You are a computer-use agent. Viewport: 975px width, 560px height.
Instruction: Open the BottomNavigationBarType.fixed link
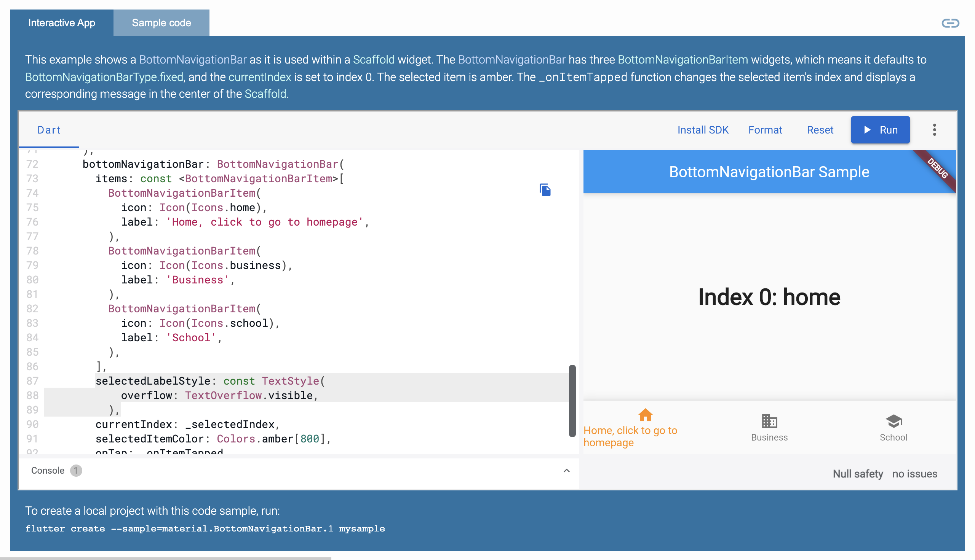pyautogui.click(x=104, y=77)
